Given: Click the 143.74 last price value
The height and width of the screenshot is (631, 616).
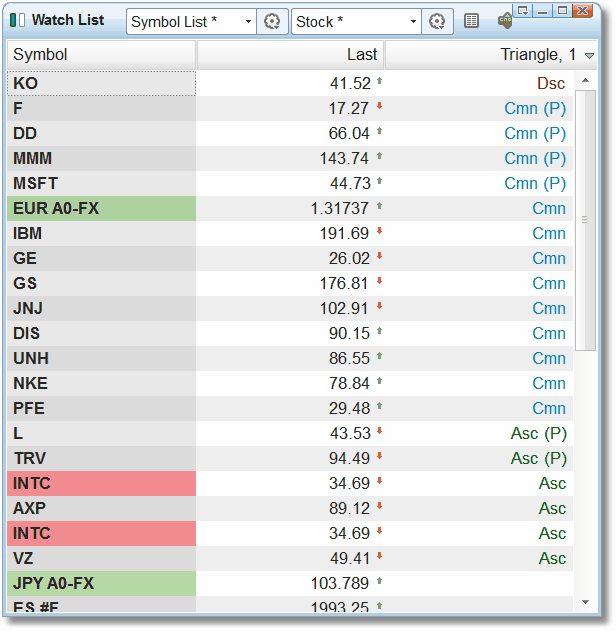Looking at the screenshot, I should click(344, 159).
